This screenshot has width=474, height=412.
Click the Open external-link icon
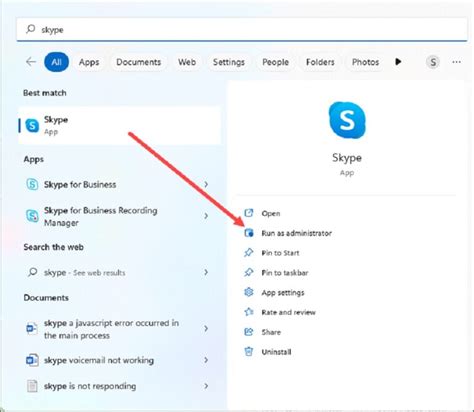(249, 213)
